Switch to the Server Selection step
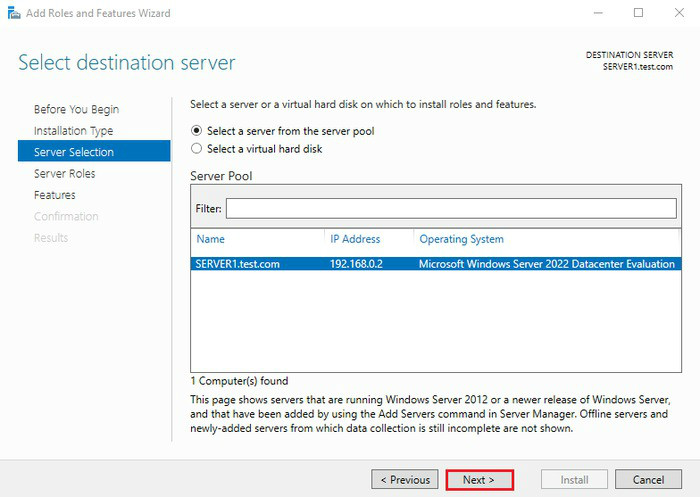Screen dimensions: 700x497 (74, 152)
